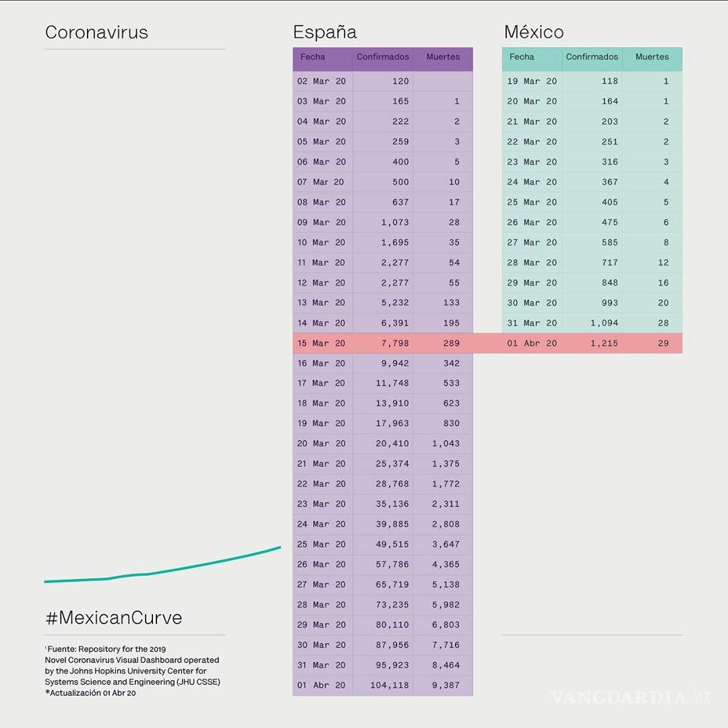
Task: Select highlighted 15 Mar 20 date in España
Action: pos(321,343)
